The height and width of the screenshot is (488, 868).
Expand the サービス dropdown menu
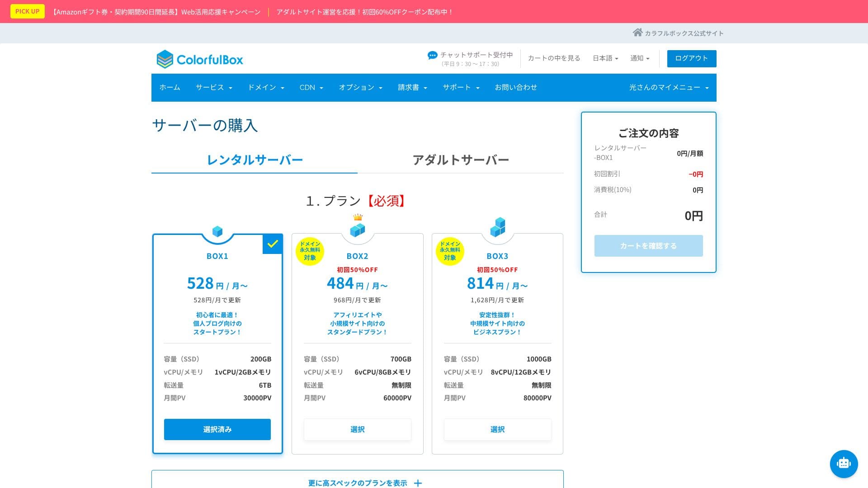click(214, 88)
